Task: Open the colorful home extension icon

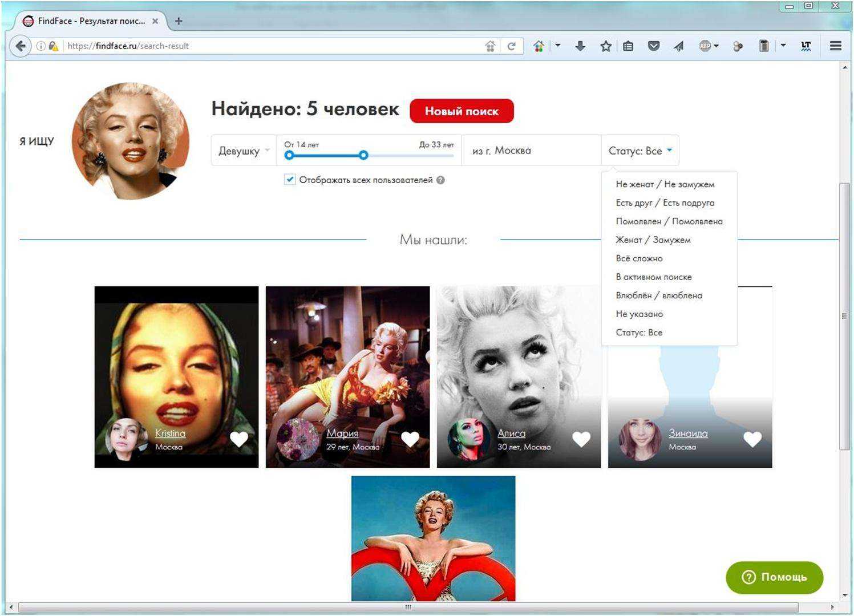Action: (539, 46)
